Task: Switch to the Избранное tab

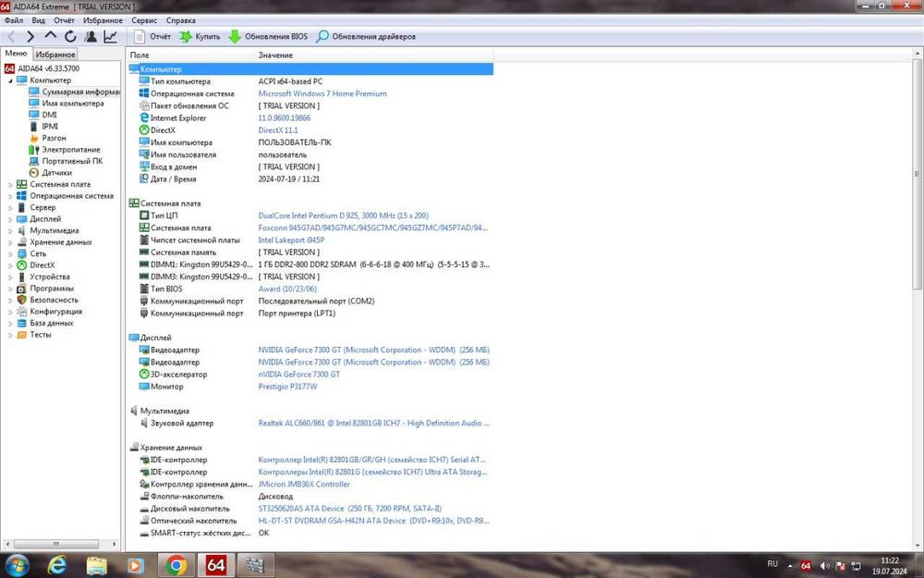Action: click(55, 55)
